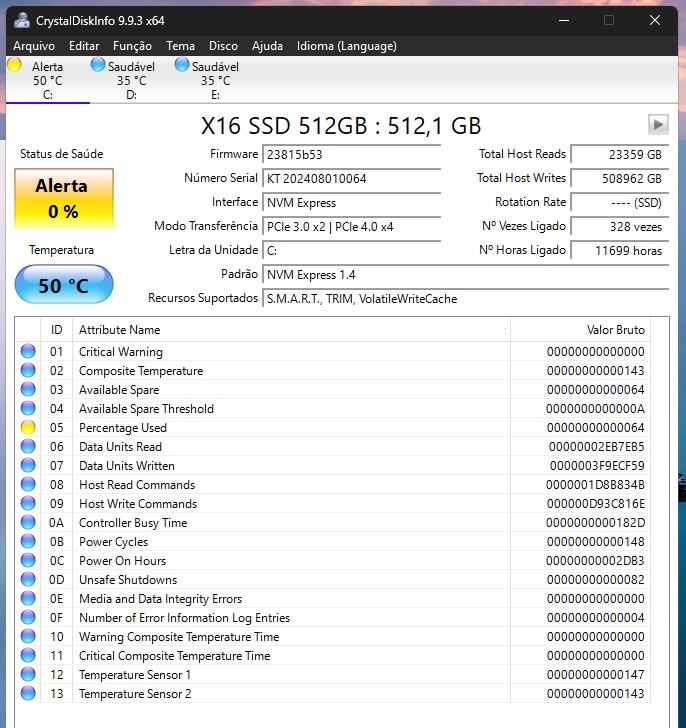Select the yellow Alerta disk C: status icon
Screen dimensions: 686x728
pyautogui.click(x=14, y=65)
